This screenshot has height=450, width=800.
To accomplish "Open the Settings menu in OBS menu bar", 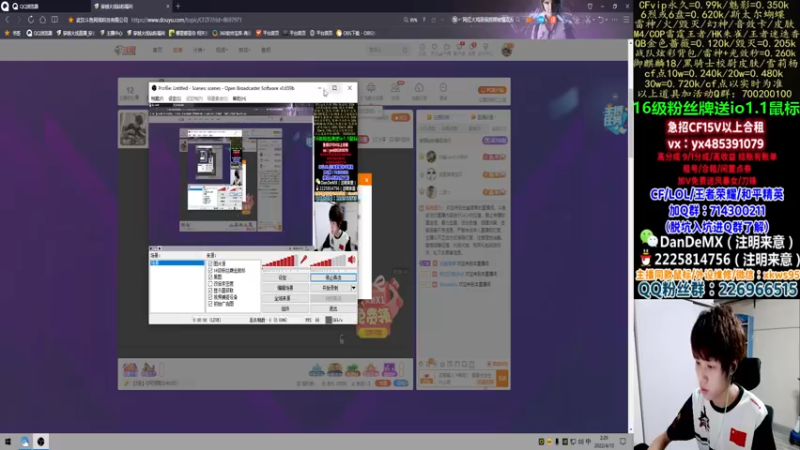I will pyautogui.click(x=174, y=98).
